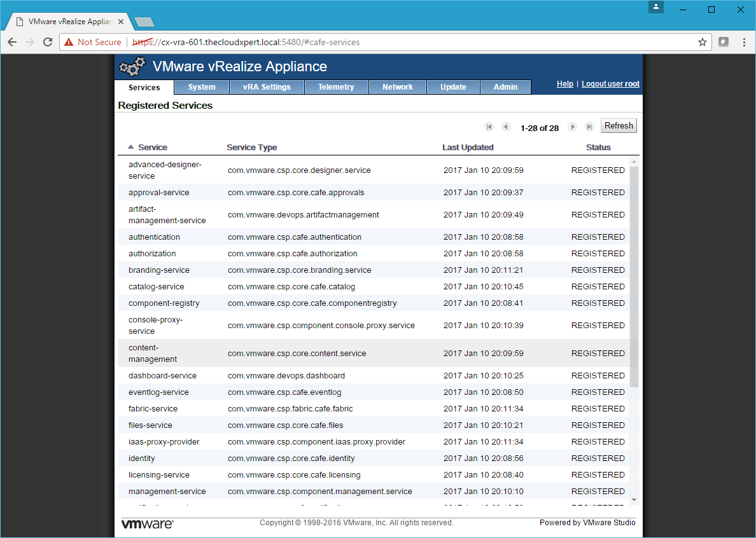Bookmark this page with star icon
Viewport: 756px width, 538px height.
(x=703, y=42)
